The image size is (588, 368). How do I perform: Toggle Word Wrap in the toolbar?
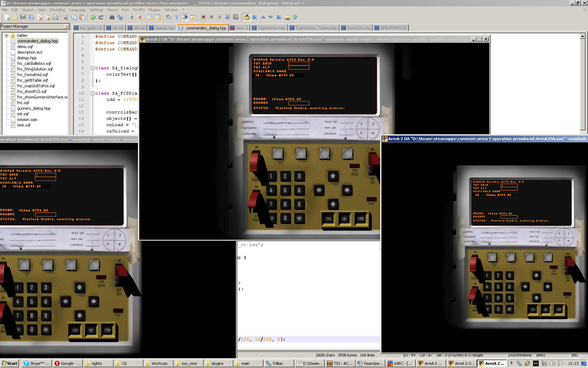tap(169, 17)
